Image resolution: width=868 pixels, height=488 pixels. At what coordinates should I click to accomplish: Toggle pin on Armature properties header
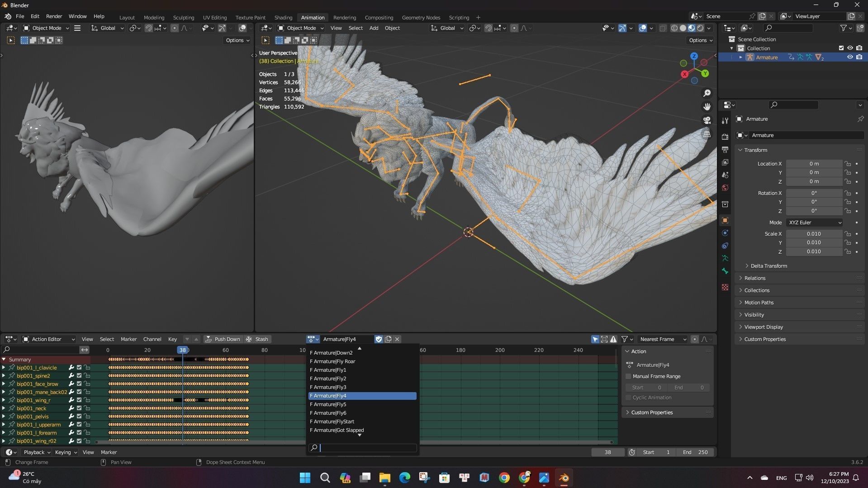click(x=860, y=119)
